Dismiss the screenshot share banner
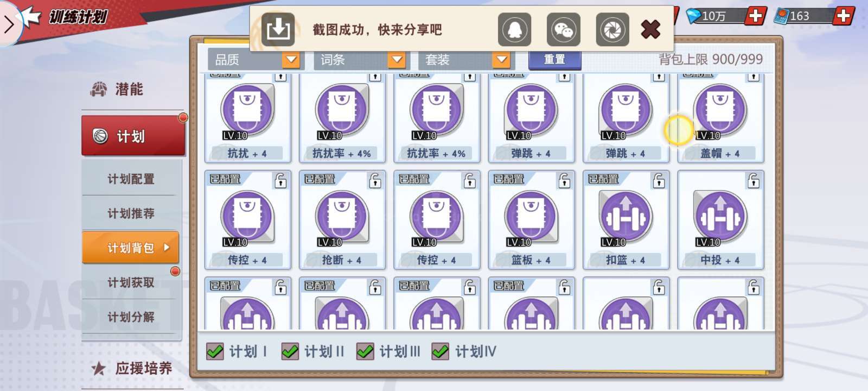868x391 pixels. 650,29
